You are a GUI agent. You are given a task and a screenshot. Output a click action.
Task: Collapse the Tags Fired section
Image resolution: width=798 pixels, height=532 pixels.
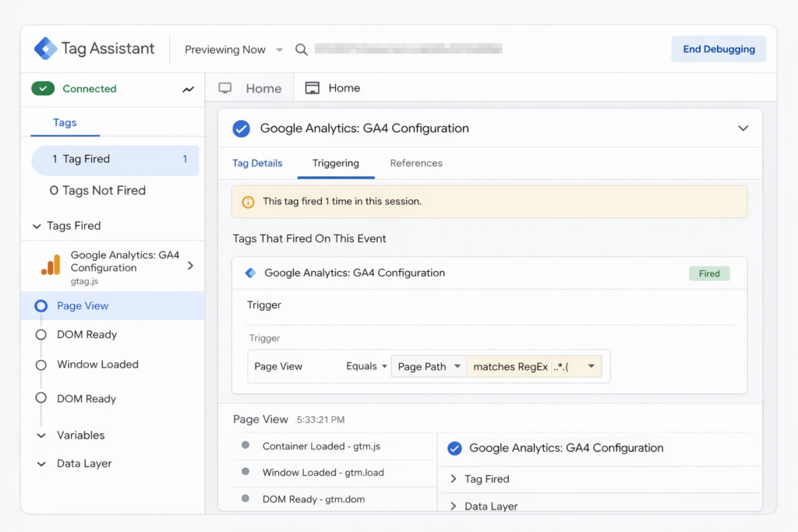coord(37,226)
